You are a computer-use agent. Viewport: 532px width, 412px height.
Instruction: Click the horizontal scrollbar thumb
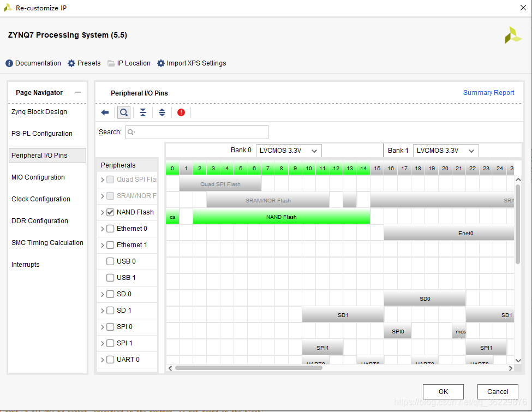pos(248,368)
